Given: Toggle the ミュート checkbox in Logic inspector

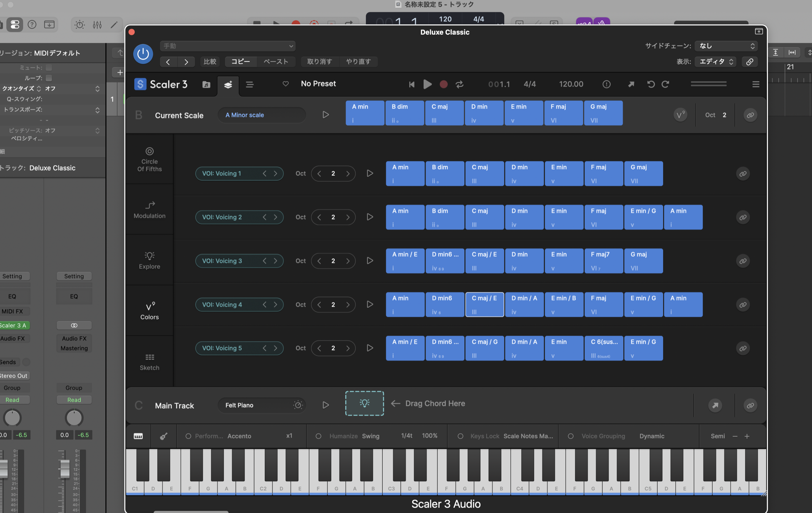Looking at the screenshot, I should (49, 68).
